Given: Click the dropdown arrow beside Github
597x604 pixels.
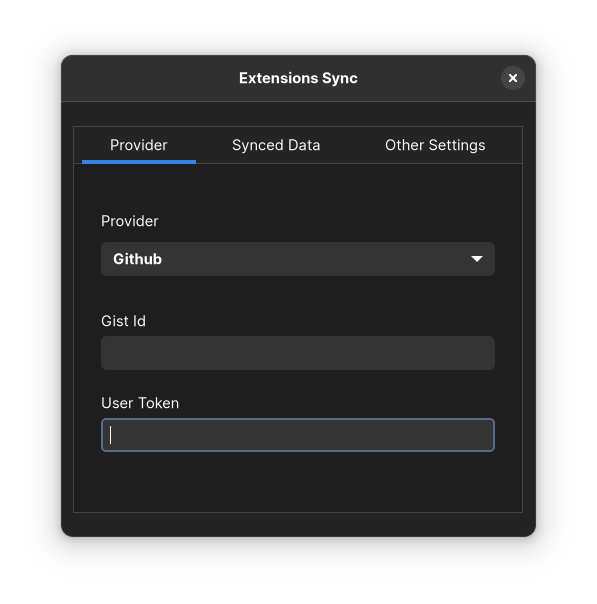Looking at the screenshot, I should [x=476, y=259].
